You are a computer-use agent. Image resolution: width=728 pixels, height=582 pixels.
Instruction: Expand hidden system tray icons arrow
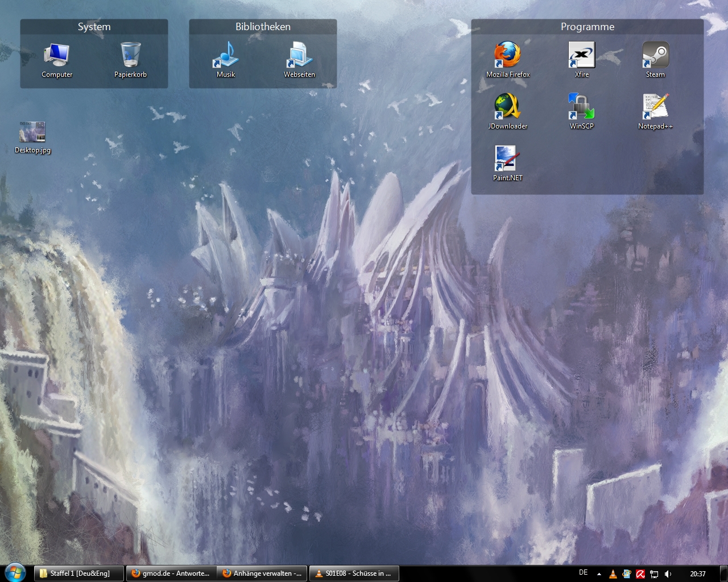(599, 574)
